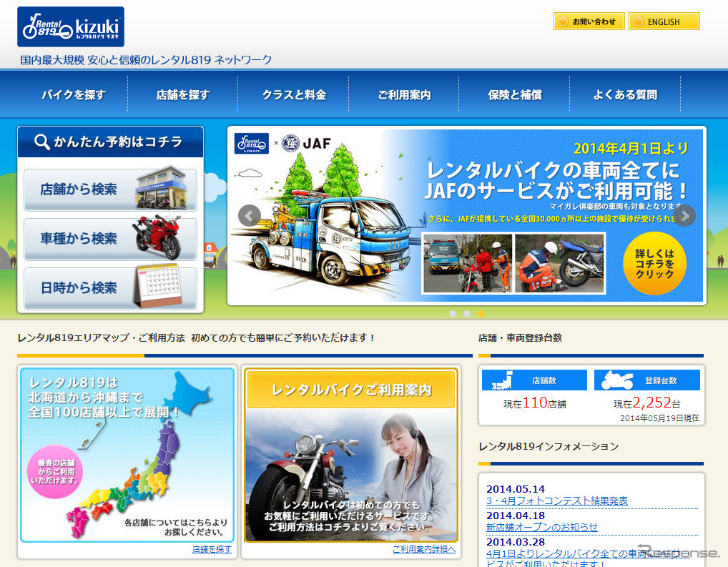Click the 現在2,252台 count text
The image size is (728, 567).
coord(647,403)
